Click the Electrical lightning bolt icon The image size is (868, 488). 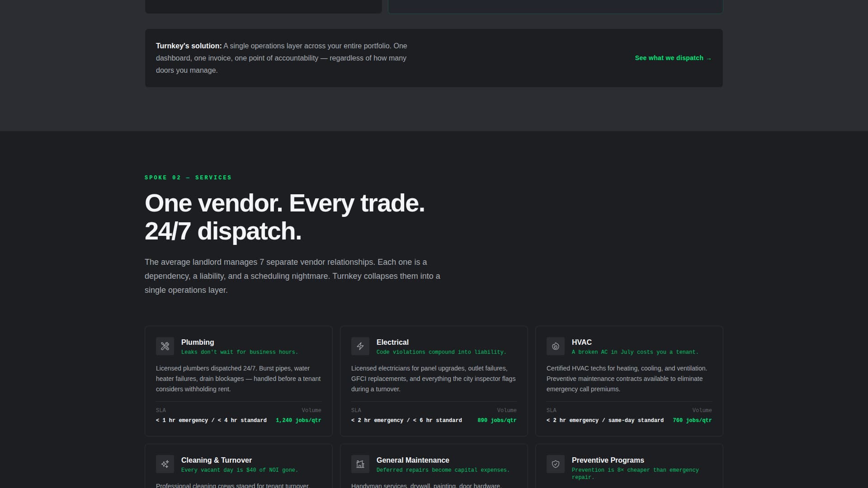tap(360, 346)
